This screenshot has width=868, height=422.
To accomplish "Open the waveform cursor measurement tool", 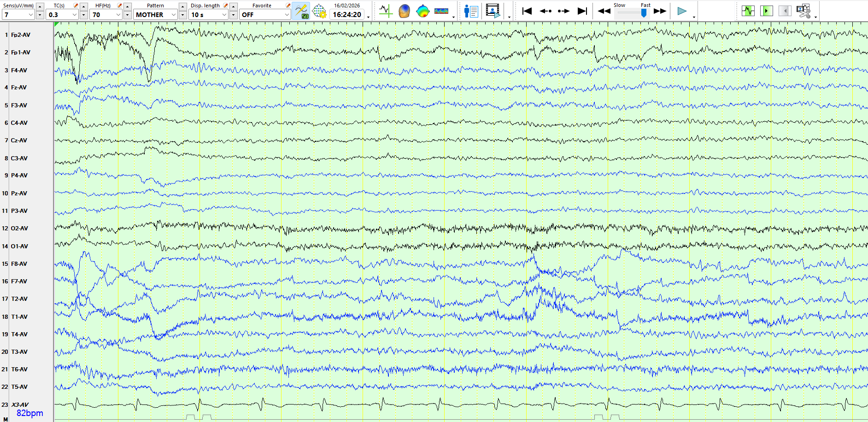I will pos(386,11).
